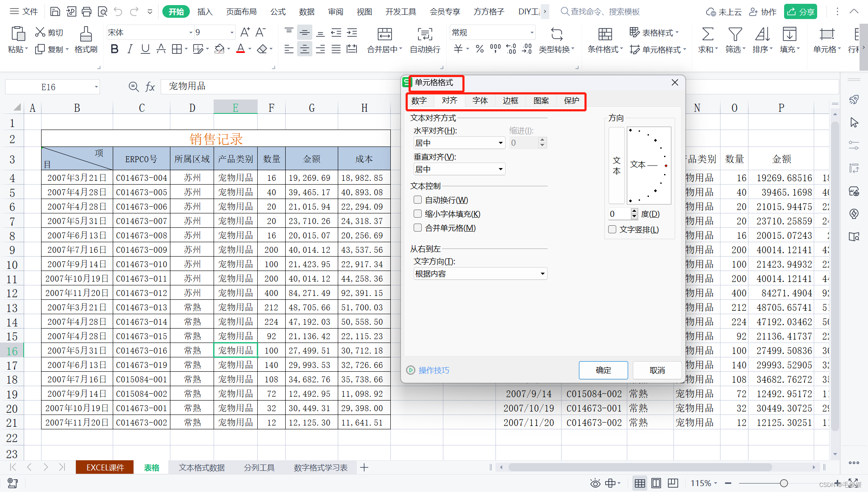Viewport: 868px width, 492px height.
Task: Toggle Bold formatting button
Action: pyautogui.click(x=114, y=49)
